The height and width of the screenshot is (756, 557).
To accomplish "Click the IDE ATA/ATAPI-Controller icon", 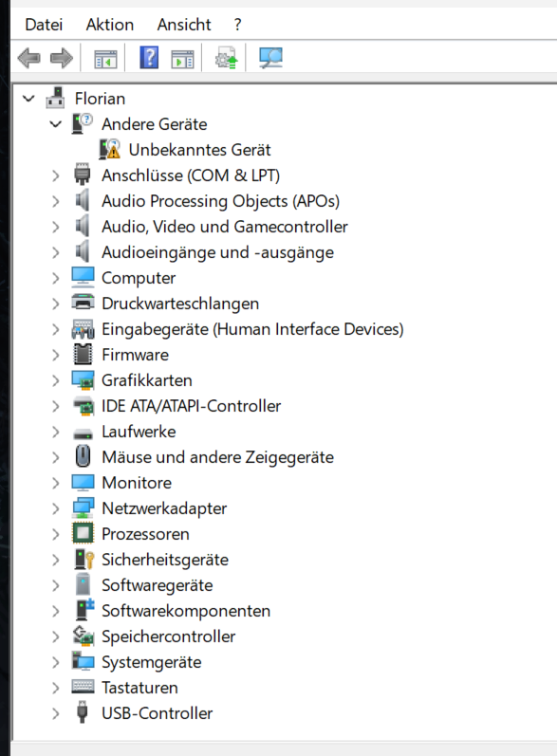I will (x=83, y=405).
